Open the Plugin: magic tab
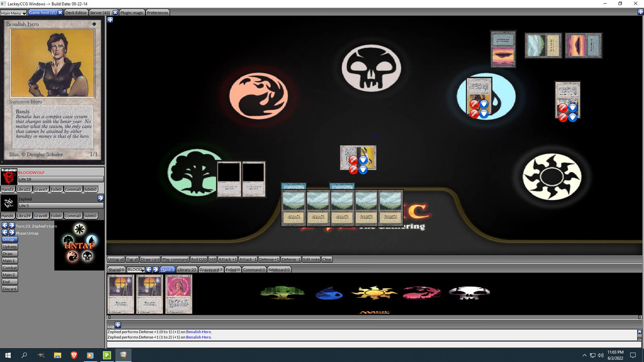 pos(132,13)
